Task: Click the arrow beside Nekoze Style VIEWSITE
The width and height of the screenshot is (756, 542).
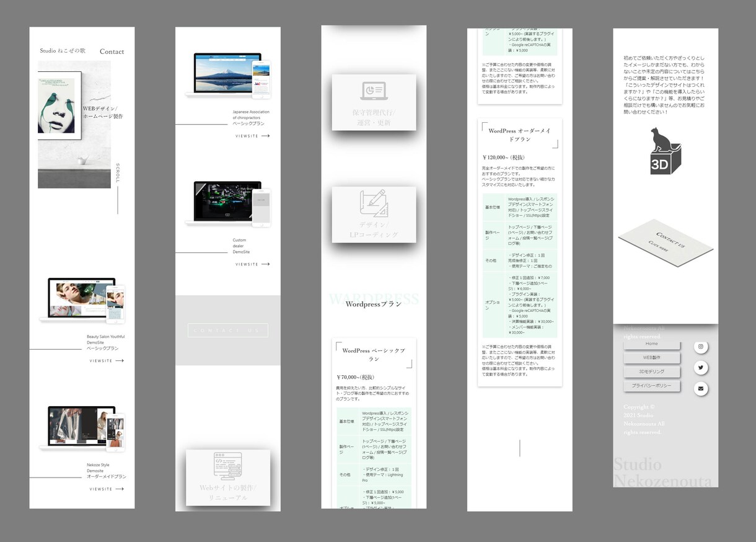Action: [x=120, y=489]
